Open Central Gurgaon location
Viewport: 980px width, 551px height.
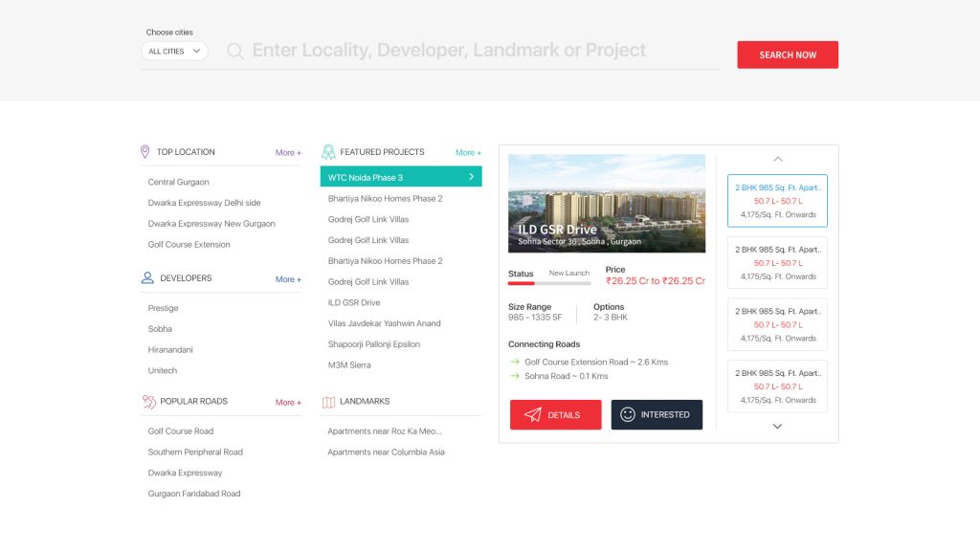pos(178,182)
